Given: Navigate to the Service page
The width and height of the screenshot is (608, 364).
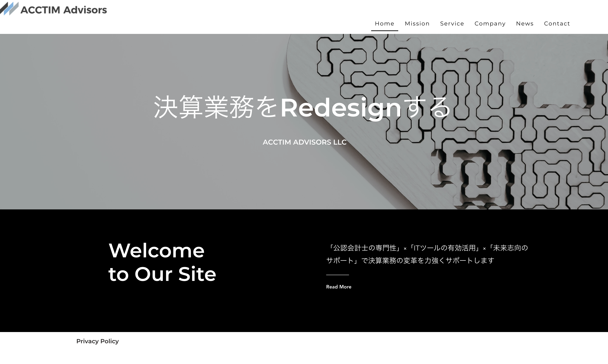Looking at the screenshot, I should [x=452, y=23].
